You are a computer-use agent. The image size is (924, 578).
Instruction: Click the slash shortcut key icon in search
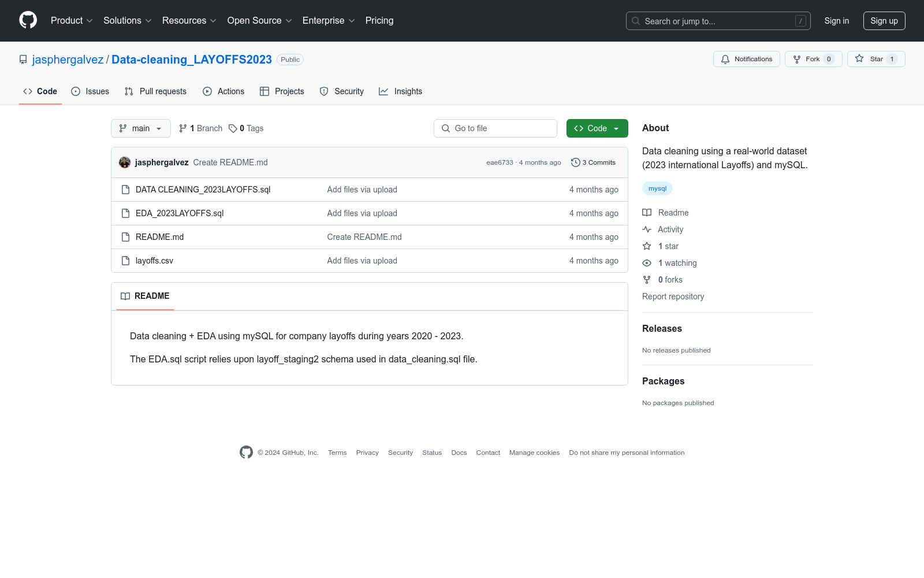point(800,21)
